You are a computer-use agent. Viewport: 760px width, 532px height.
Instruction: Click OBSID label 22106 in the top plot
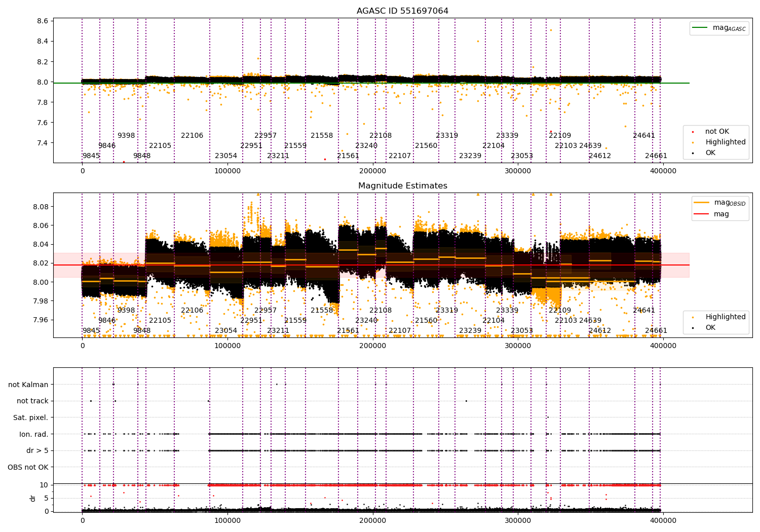click(192, 135)
